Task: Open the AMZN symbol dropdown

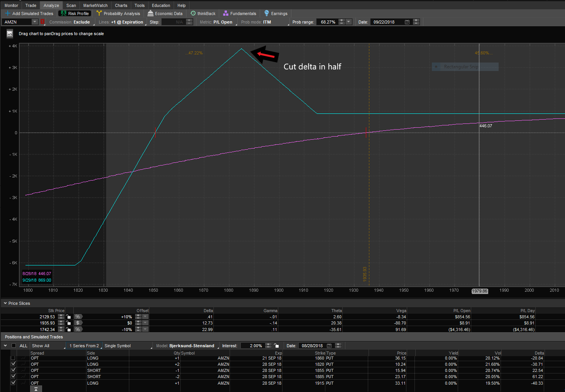Action: pos(34,22)
